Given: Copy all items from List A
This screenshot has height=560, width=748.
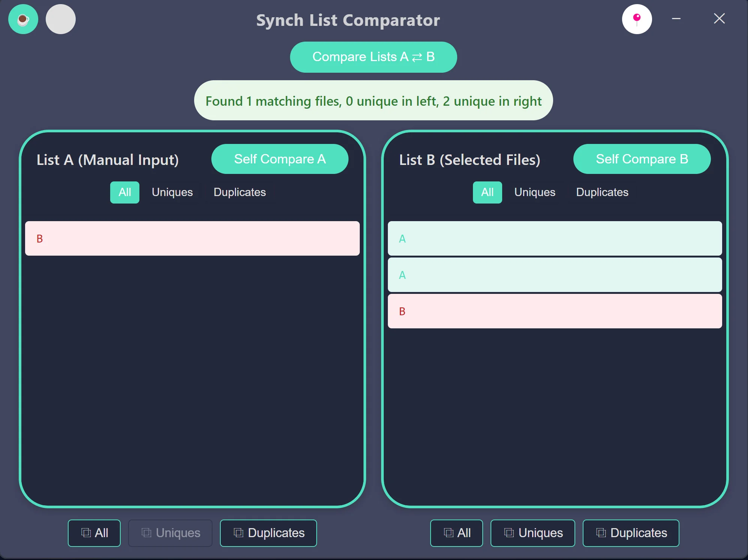Looking at the screenshot, I should point(94,533).
